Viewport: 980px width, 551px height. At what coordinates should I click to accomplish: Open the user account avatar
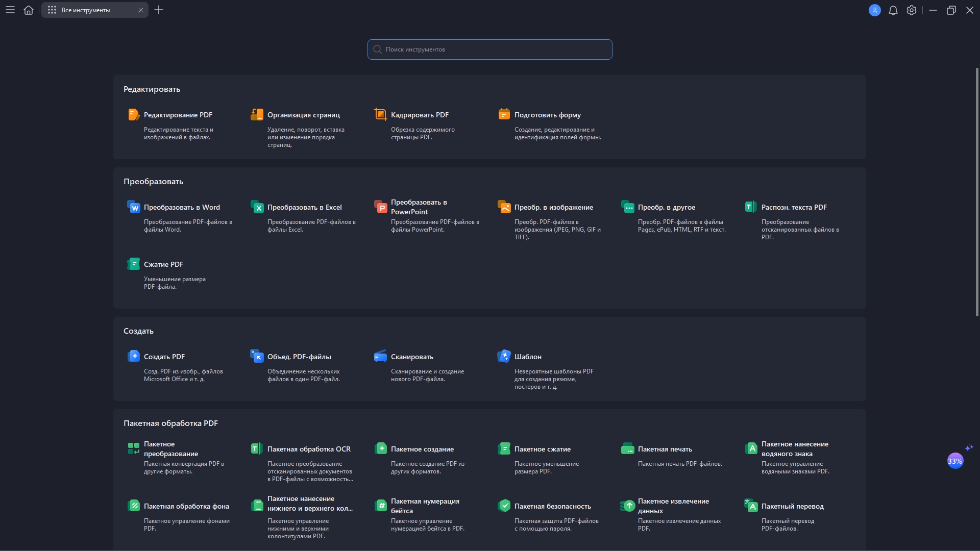pyautogui.click(x=874, y=10)
